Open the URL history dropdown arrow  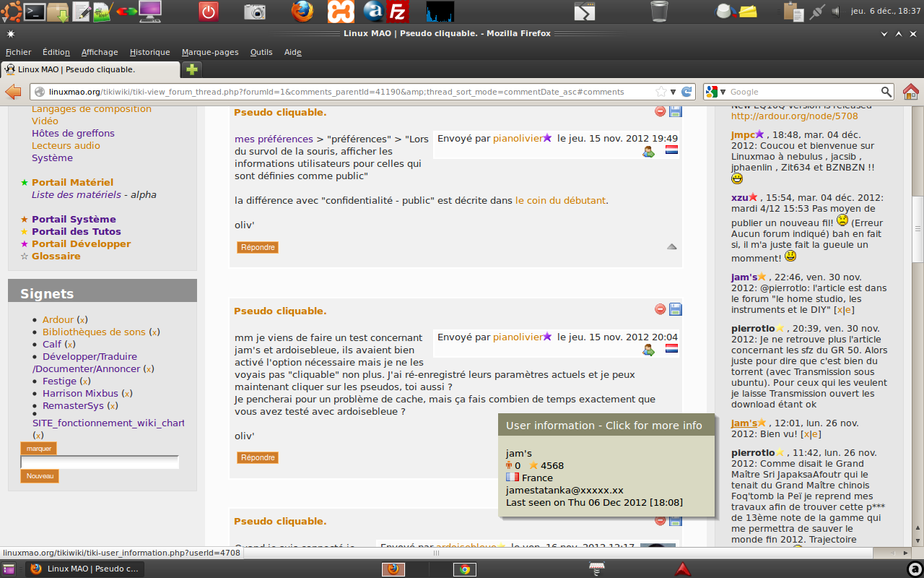point(673,92)
